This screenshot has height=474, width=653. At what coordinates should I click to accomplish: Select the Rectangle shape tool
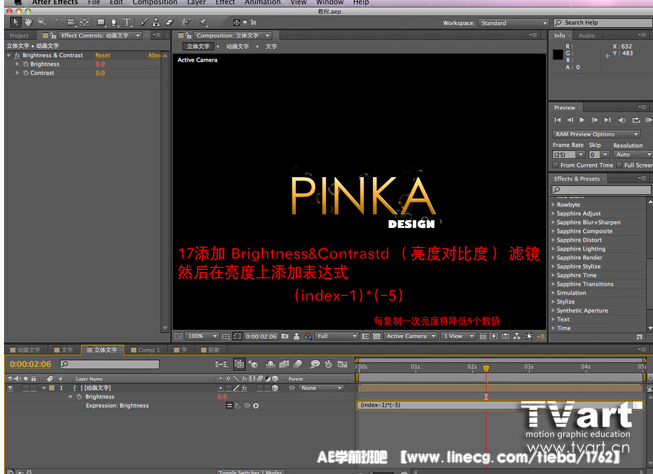(101, 22)
